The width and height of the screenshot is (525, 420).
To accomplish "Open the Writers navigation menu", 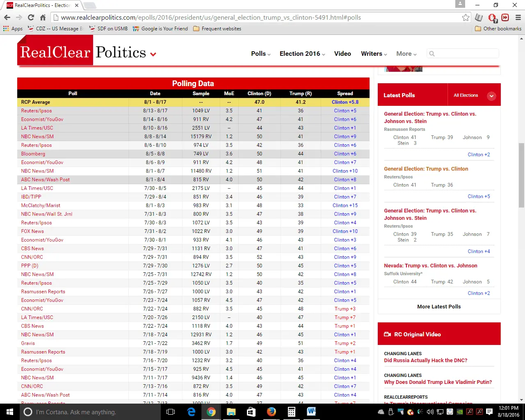I will pyautogui.click(x=374, y=54).
